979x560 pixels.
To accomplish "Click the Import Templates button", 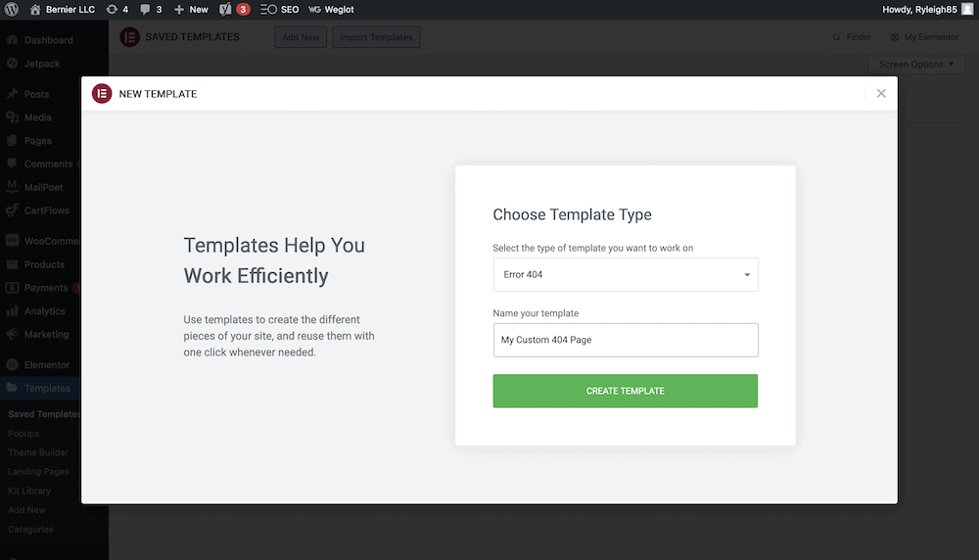I will coord(376,37).
